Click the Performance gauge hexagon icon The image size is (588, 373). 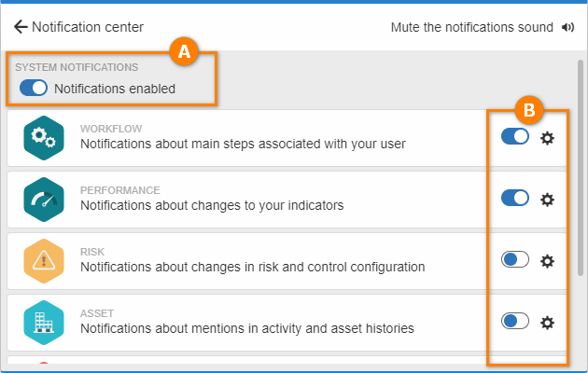point(44,200)
